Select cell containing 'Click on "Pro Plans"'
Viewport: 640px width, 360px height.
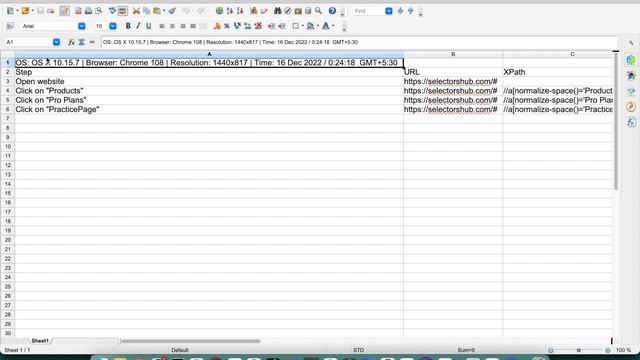209,100
